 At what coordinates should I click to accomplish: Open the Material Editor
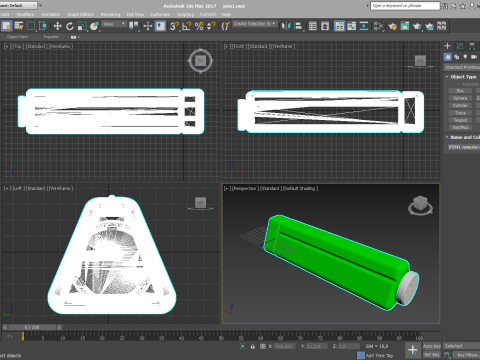(x=378, y=26)
